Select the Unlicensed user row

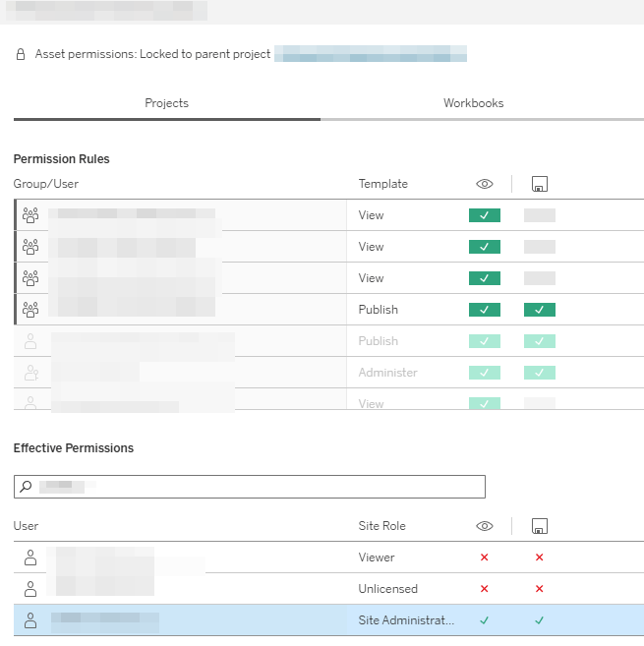tap(197, 589)
